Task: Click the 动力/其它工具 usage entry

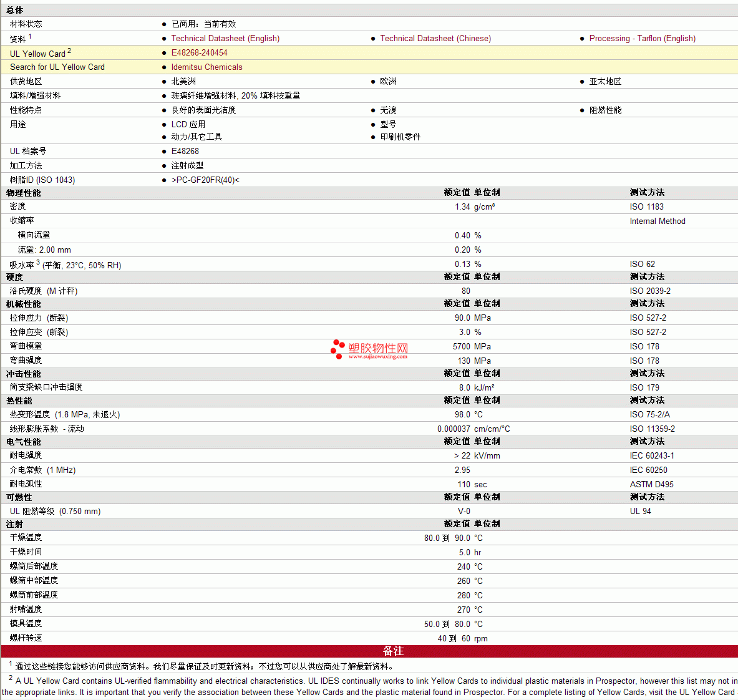Action: click(197, 137)
